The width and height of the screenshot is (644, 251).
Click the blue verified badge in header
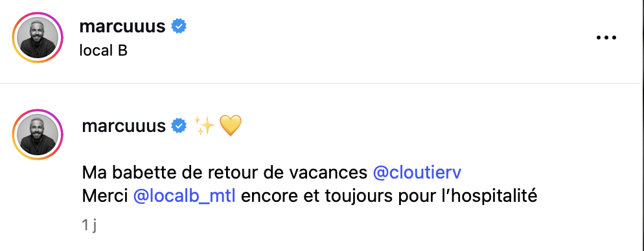pos(179,27)
